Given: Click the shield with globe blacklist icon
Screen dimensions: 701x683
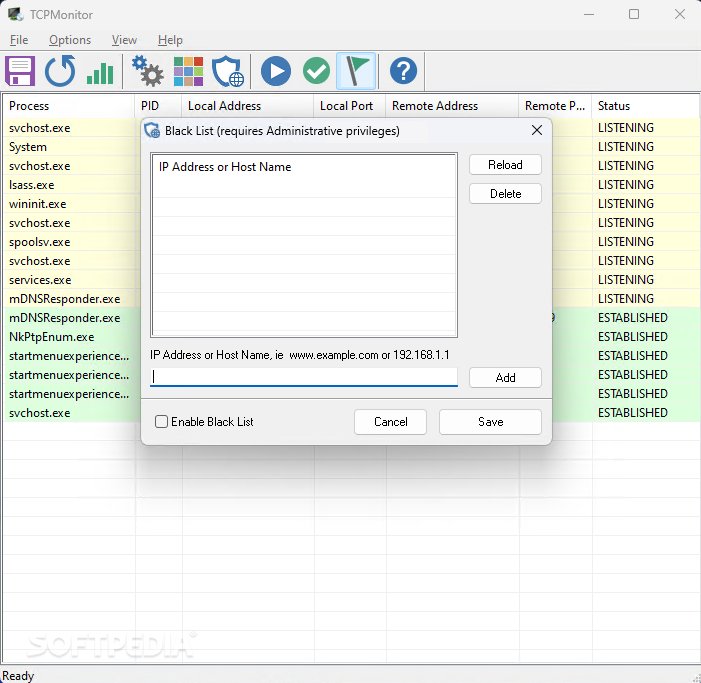Looking at the screenshot, I should (x=228, y=71).
